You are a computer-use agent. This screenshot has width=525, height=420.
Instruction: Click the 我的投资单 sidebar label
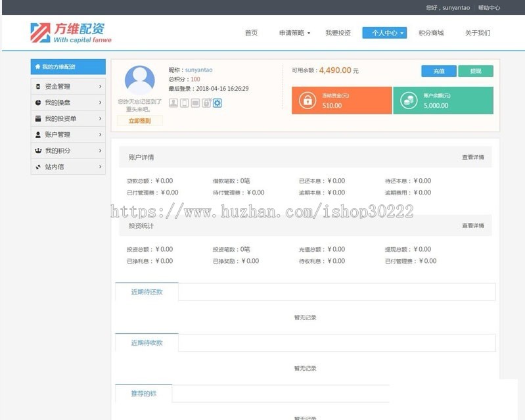click(60, 118)
